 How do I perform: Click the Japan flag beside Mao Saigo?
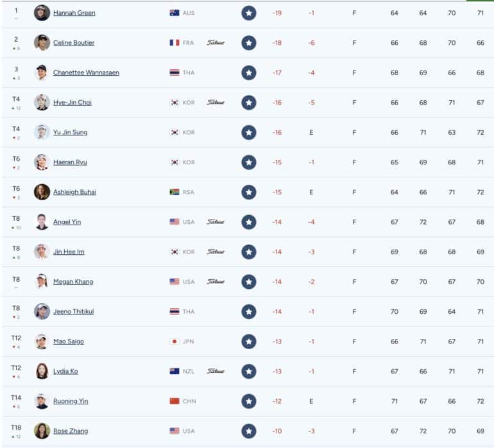(x=175, y=341)
